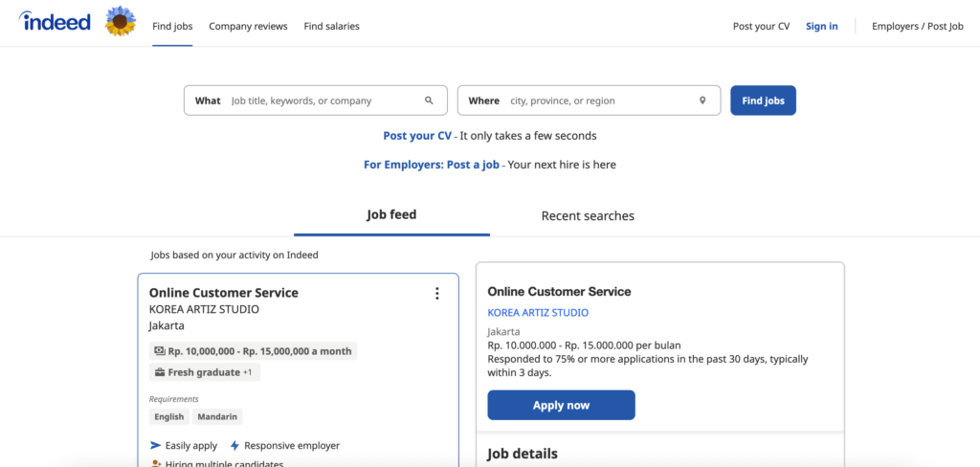This screenshot has height=467, width=980.
Task: Click the Easily apply arrow icon
Action: click(156, 446)
